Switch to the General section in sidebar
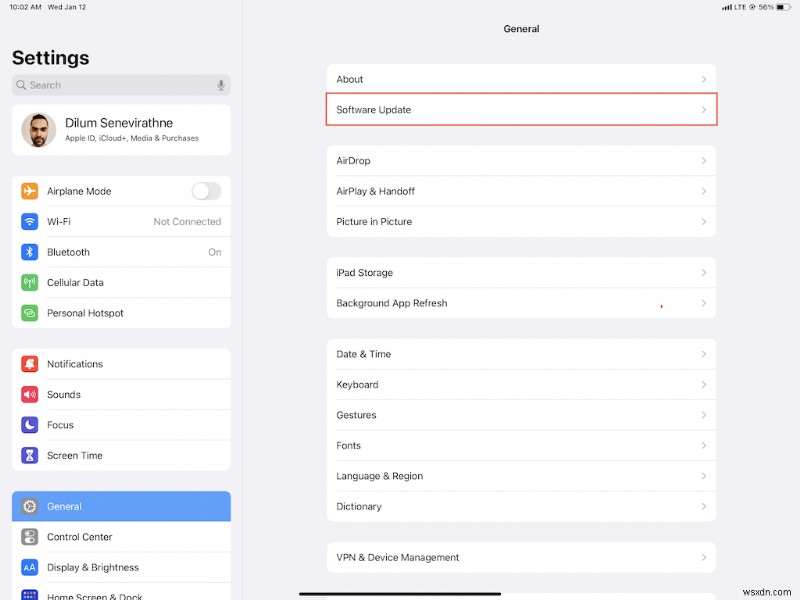The width and height of the screenshot is (800, 600). [x=120, y=506]
